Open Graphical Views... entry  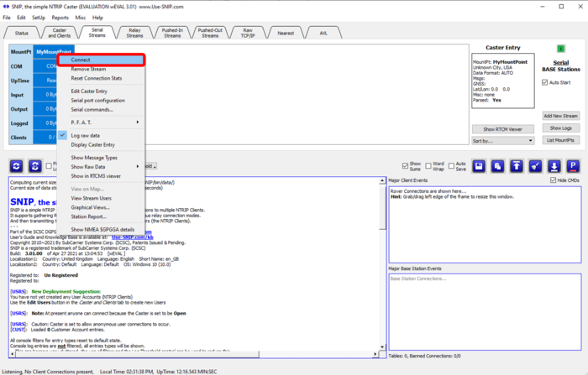coord(91,207)
